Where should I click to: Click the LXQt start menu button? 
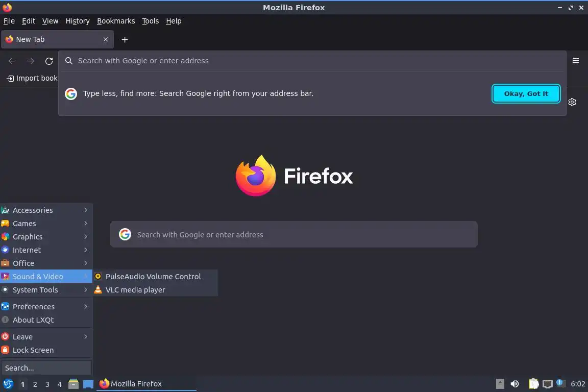click(8, 384)
